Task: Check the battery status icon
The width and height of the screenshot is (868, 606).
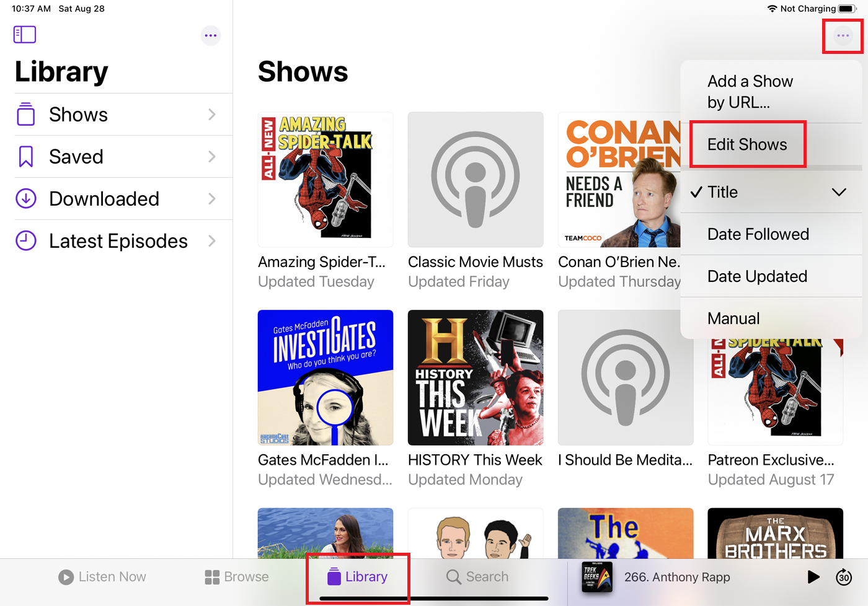Action: (x=848, y=9)
